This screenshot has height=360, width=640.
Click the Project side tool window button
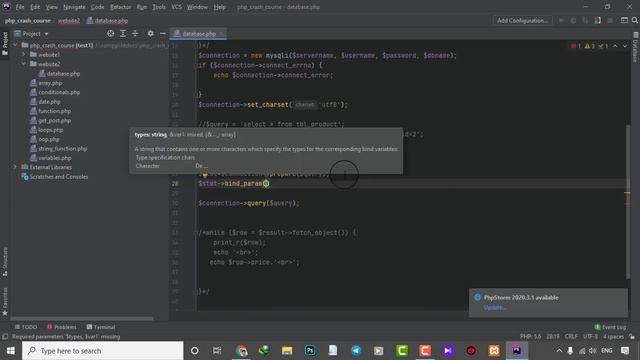point(5,44)
